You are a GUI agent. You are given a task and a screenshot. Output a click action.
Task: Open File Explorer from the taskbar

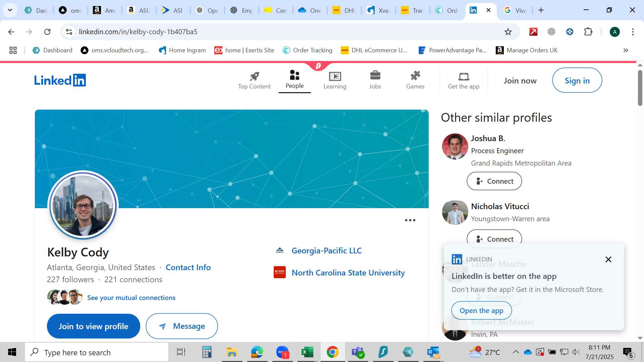[232, 352]
